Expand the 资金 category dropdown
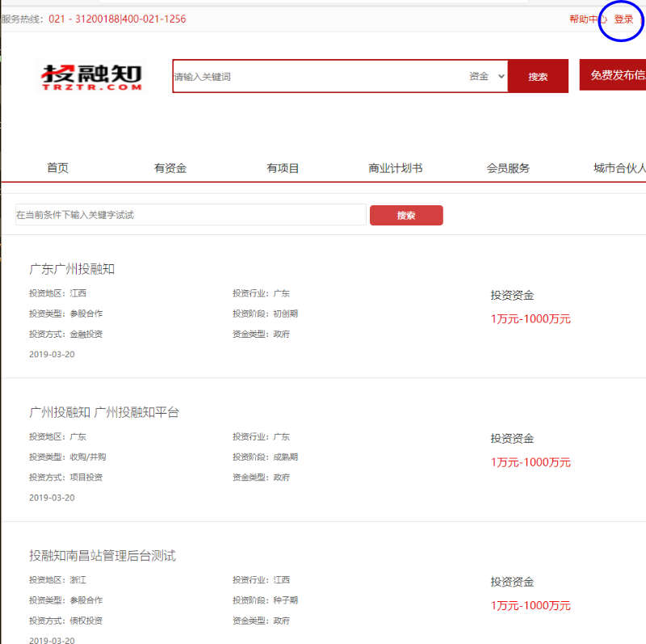This screenshot has width=646, height=644. [486, 77]
